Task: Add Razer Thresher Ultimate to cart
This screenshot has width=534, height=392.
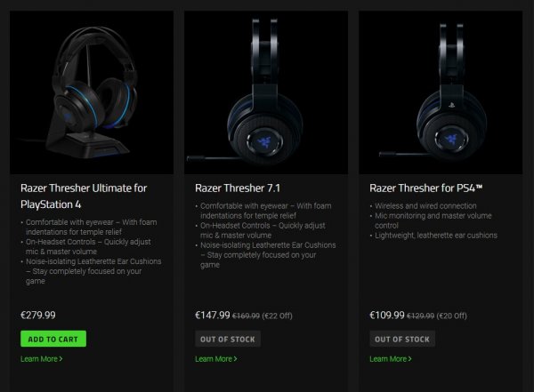Action: (x=53, y=339)
